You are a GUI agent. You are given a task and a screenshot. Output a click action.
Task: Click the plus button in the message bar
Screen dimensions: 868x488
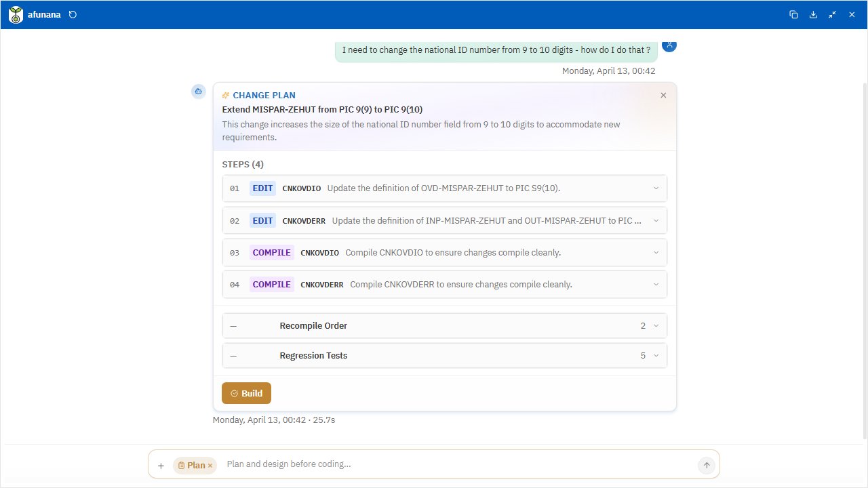click(161, 466)
